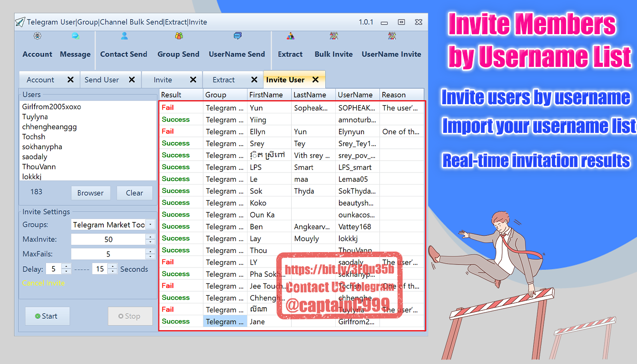Switch to the Extract tab

coord(224,80)
